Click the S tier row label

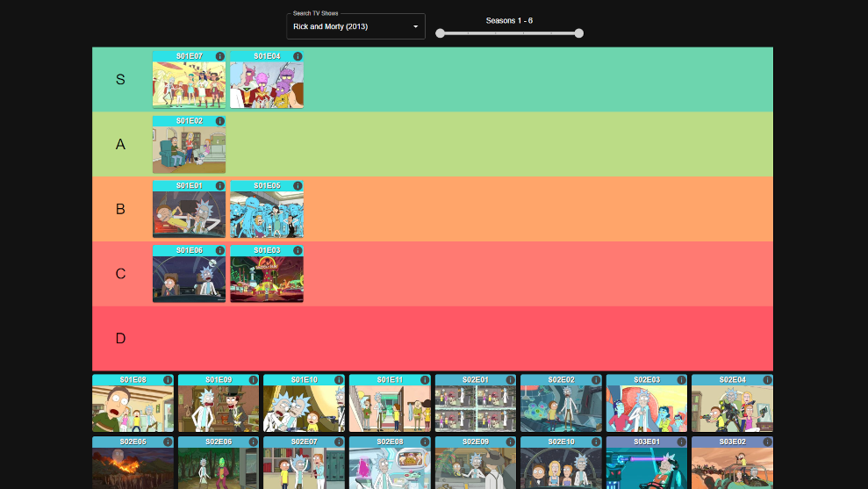click(121, 80)
